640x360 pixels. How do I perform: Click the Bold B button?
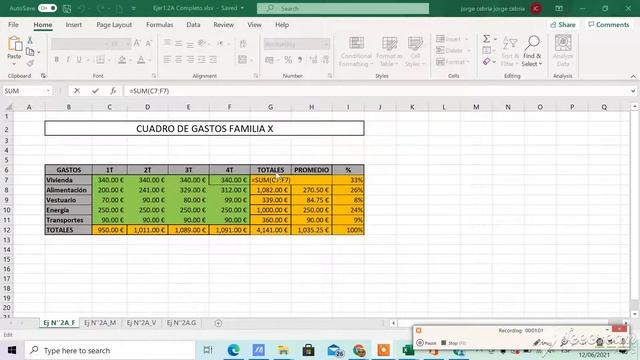[x=56, y=60]
